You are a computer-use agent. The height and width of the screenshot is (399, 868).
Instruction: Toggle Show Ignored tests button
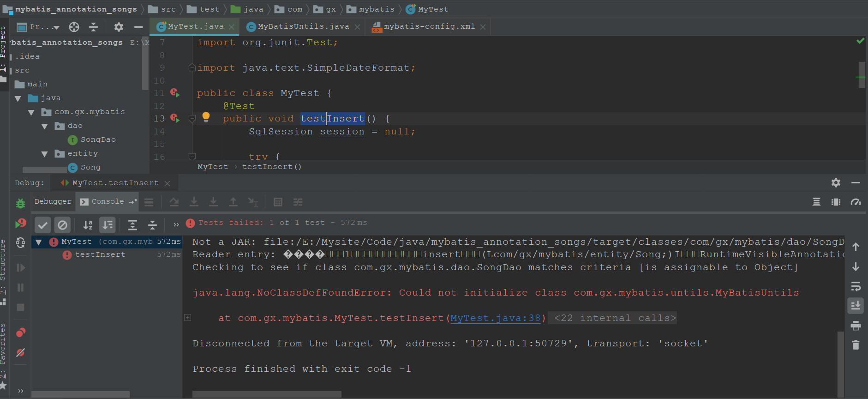(x=62, y=225)
